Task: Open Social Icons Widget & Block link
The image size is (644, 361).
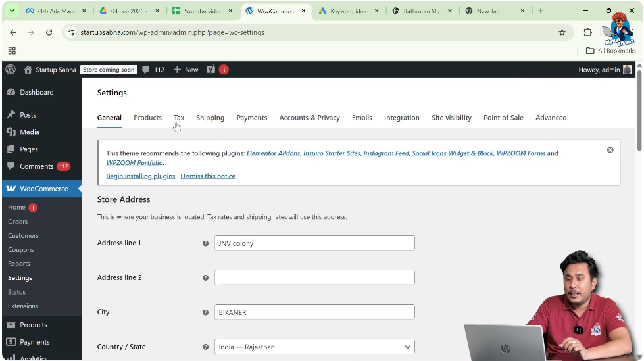Action: pos(453,153)
